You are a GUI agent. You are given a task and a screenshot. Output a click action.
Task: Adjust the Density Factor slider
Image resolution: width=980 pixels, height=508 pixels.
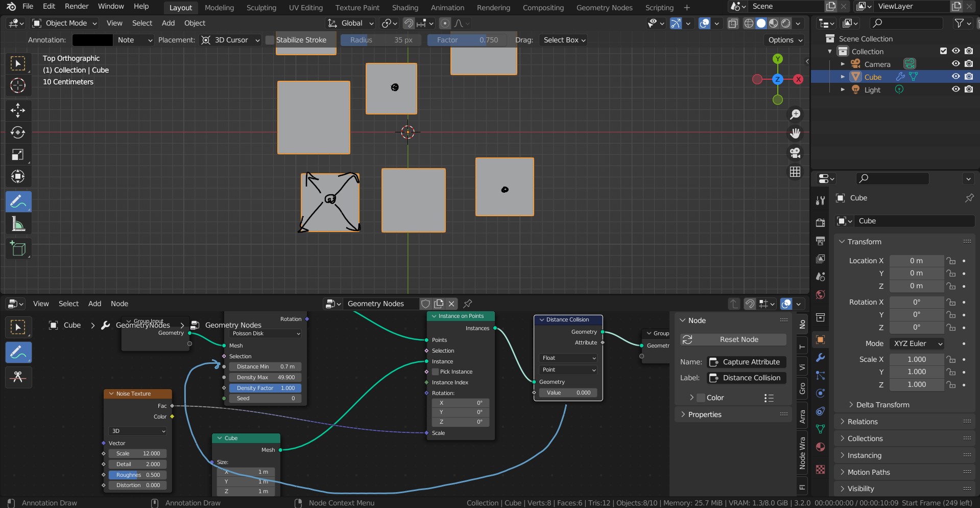tap(265, 388)
